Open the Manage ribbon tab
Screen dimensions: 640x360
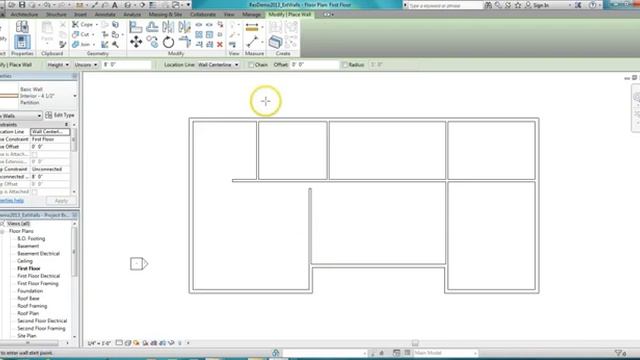point(251,14)
